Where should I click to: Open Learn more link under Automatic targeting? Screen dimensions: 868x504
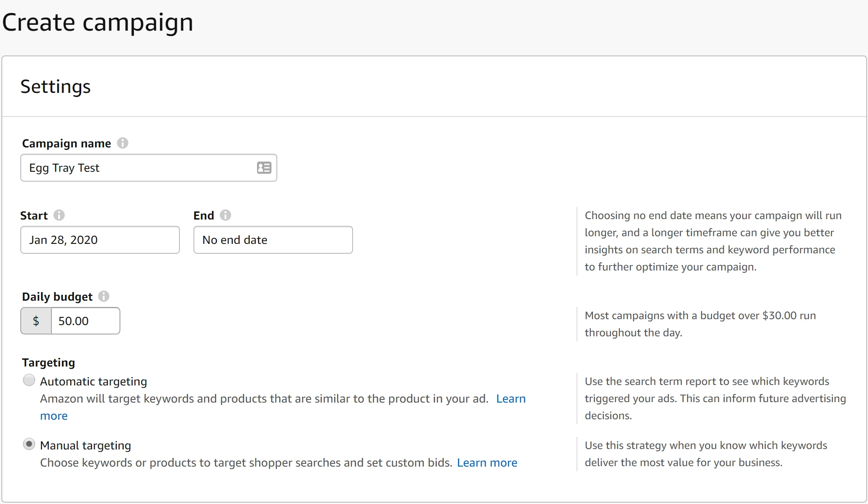510,399
